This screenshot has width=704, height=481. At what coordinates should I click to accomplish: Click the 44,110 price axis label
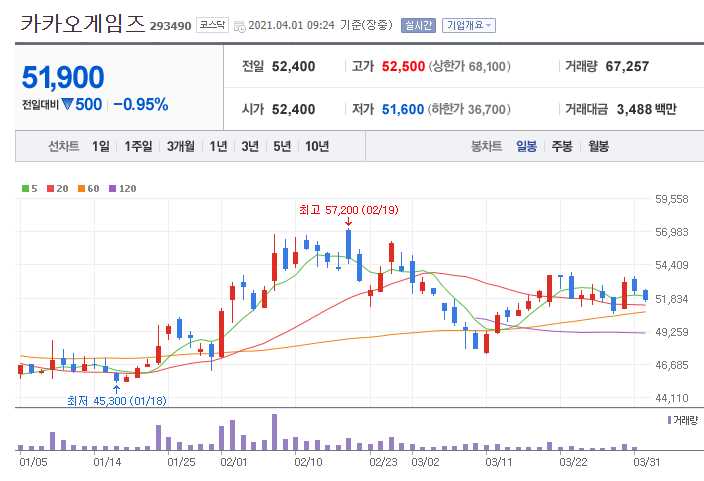click(672, 398)
